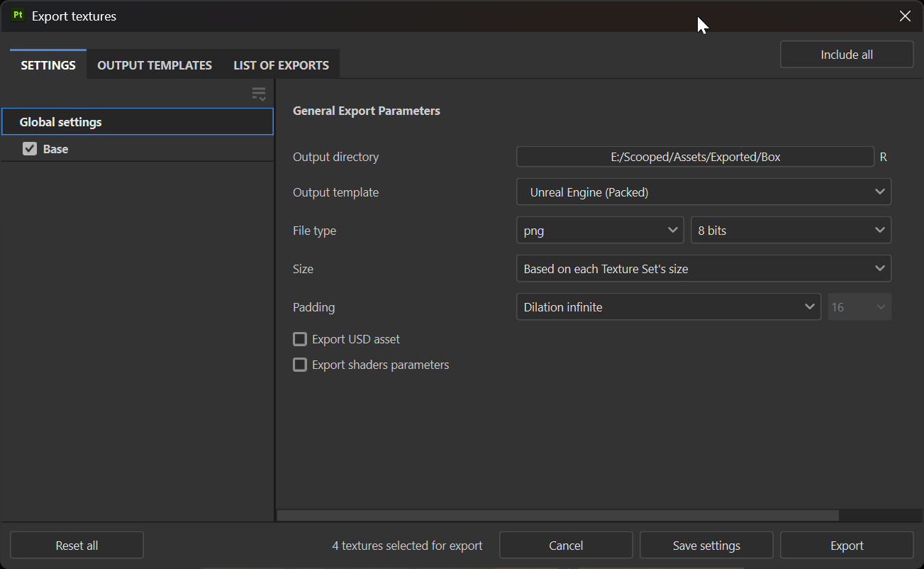Enable Export USD asset checkbox
This screenshot has width=924, height=569.
coord(300,339)
